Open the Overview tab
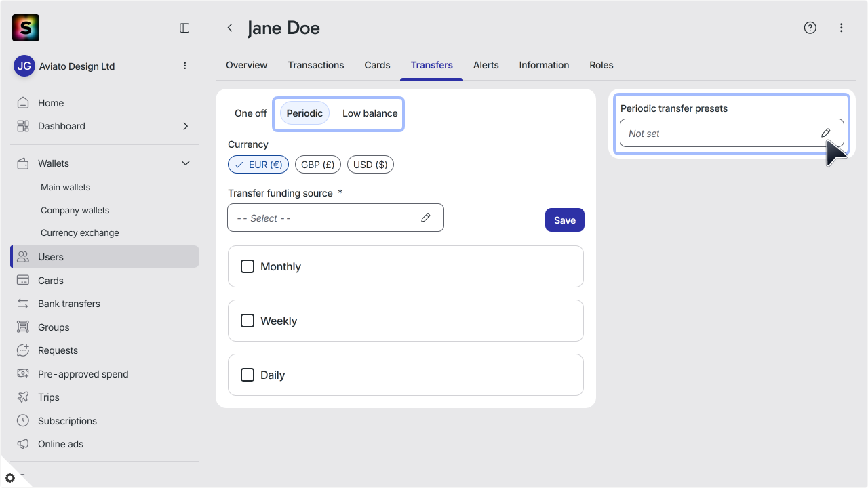The width and height of the screenshot is (868, 488). pyautogui.click(x=247, y=65)
